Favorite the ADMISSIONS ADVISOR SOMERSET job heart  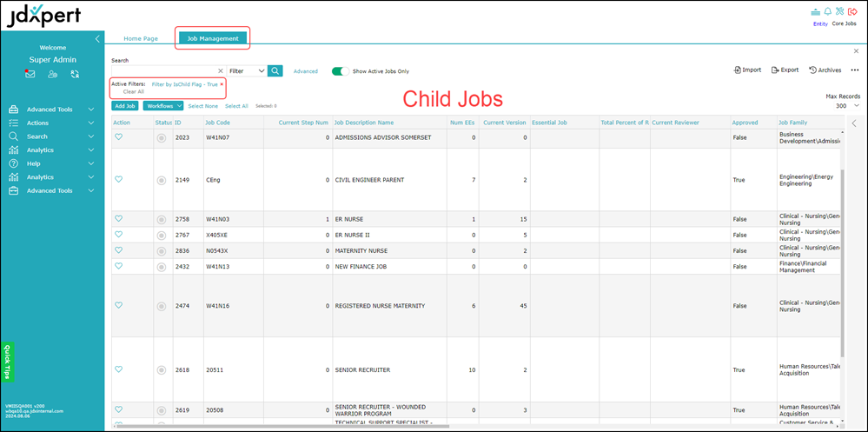(x=118, y=137)
